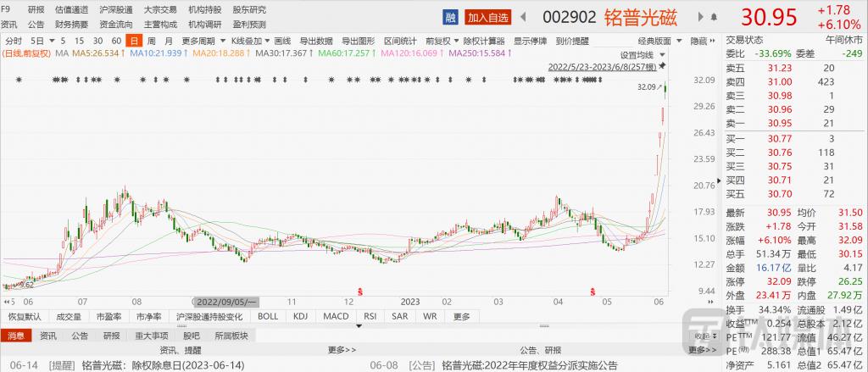Toggle 显示停牌 display

[x=530, y=41]
